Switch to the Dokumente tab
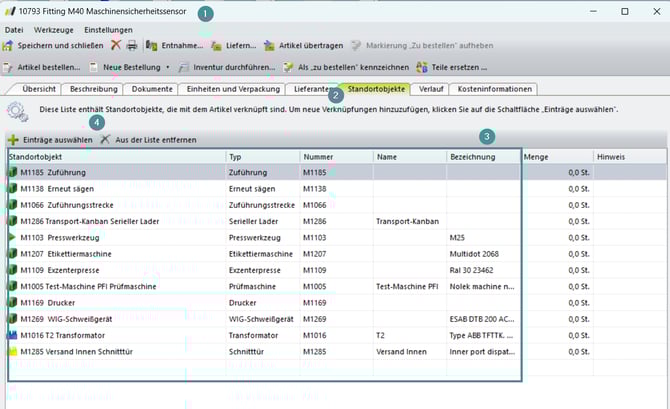The width and height of the screenshot is (670, 409). click(152, 89)
